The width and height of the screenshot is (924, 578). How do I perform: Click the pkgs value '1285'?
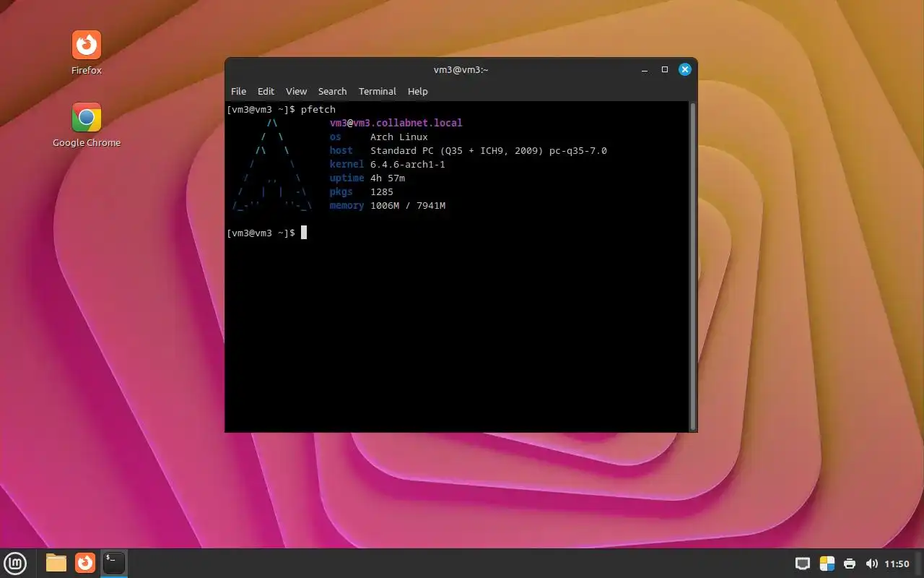click(x=382, y=191)
